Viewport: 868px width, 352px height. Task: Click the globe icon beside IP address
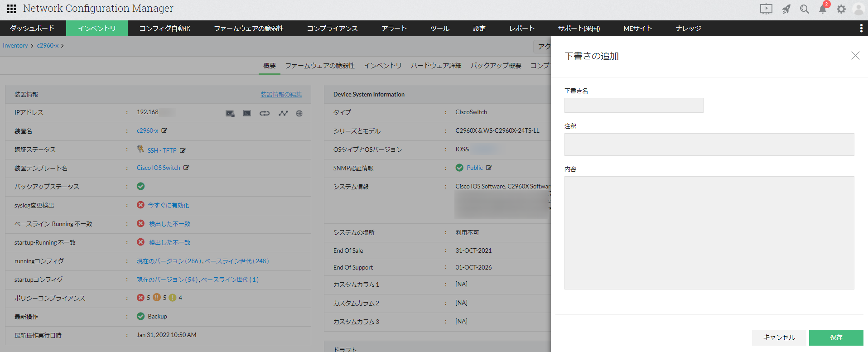[x=299, y=113]
